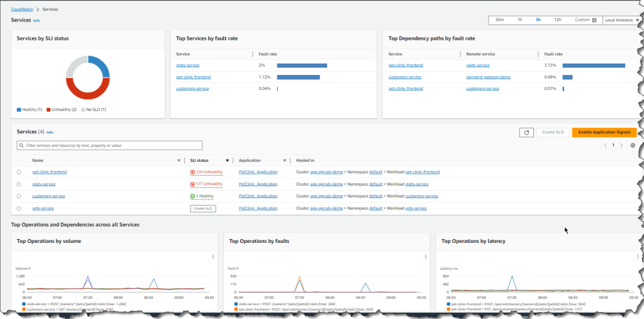Open the Local timezone dropdown
Viewport: 644px width, 319px height.
pyautogui.click(x=621, y=20)
